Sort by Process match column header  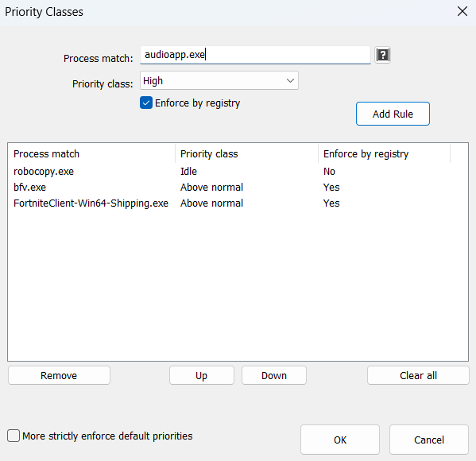point(91,153)
